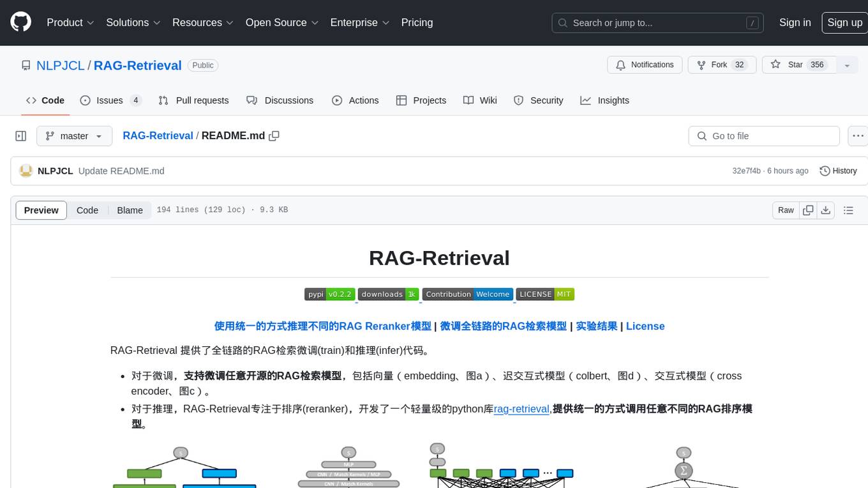This screenshot has width=868, height=488.
Task: Copy the raw file contents
Action: click(808, 210)
